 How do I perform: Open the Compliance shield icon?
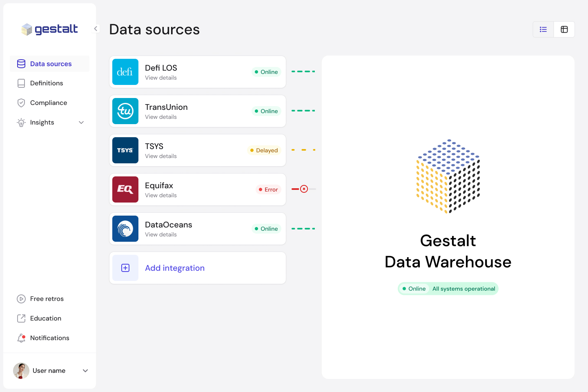coord(21,102)
